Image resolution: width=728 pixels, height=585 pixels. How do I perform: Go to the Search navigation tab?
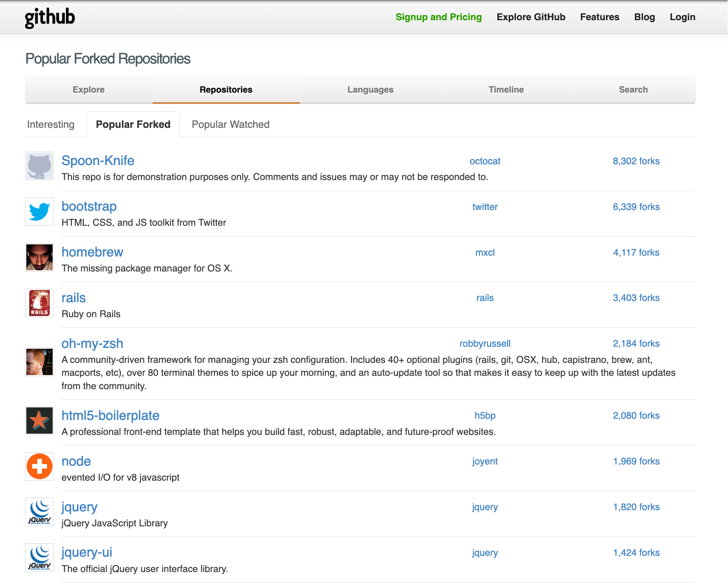click(x=633, y=90)
